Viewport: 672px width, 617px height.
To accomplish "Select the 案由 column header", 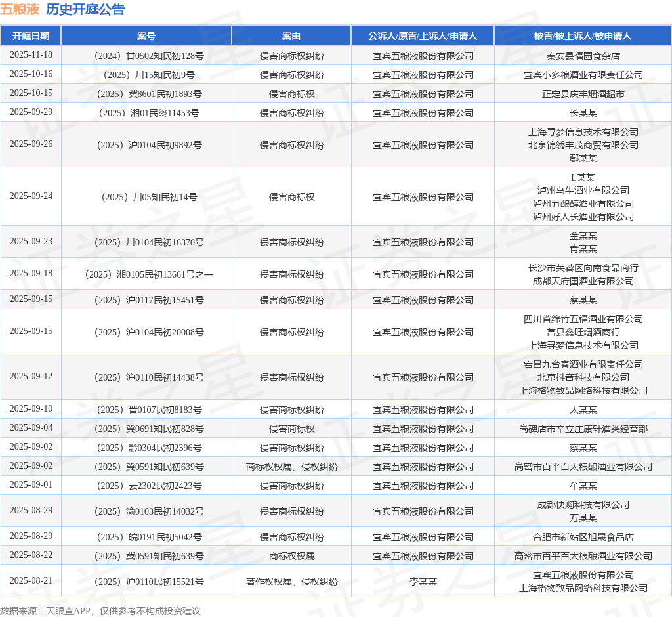I will (291, 36).
